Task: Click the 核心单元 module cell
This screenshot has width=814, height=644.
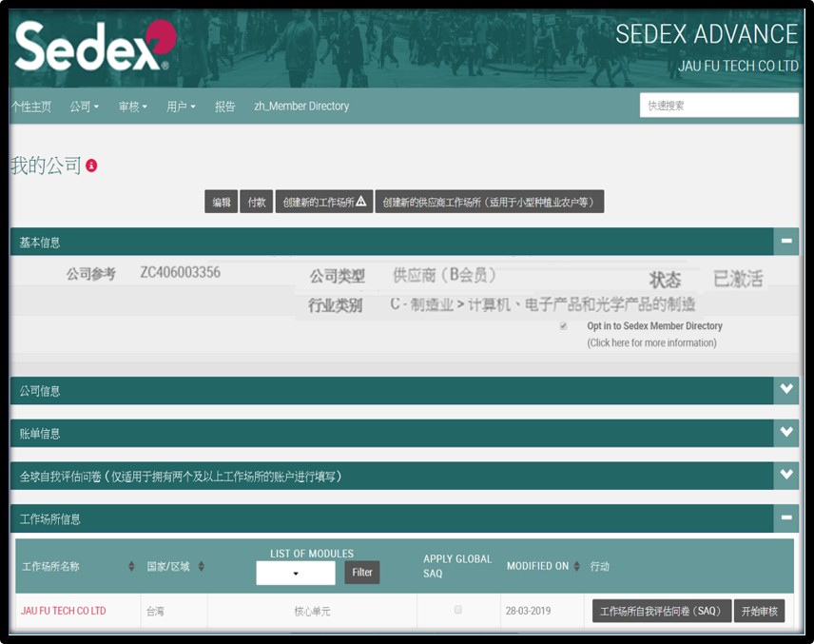Action: tap(312, 612)
